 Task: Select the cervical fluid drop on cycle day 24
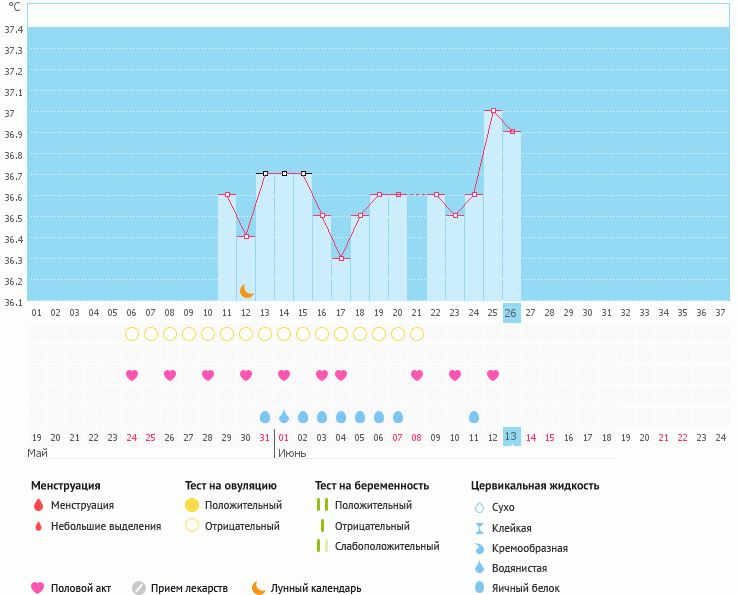click(474, 416)
